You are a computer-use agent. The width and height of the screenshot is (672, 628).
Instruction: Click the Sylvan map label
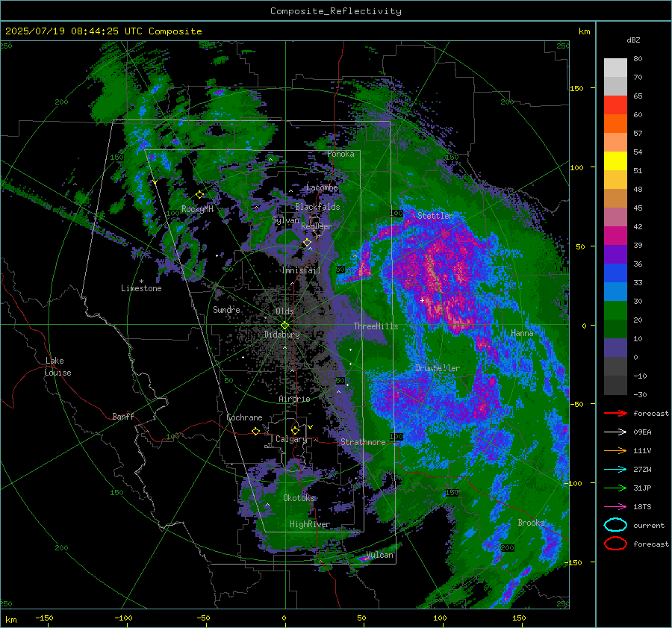[285, 220]
